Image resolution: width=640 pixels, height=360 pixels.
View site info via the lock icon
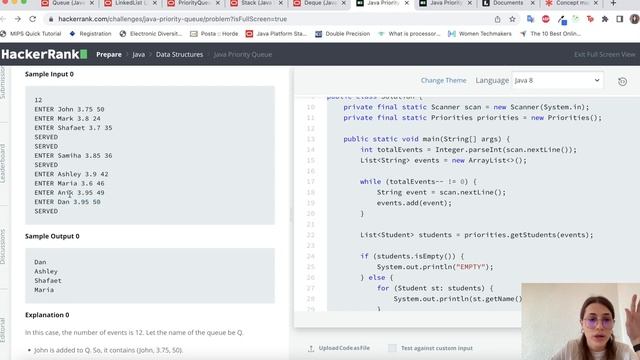(51, 19)
